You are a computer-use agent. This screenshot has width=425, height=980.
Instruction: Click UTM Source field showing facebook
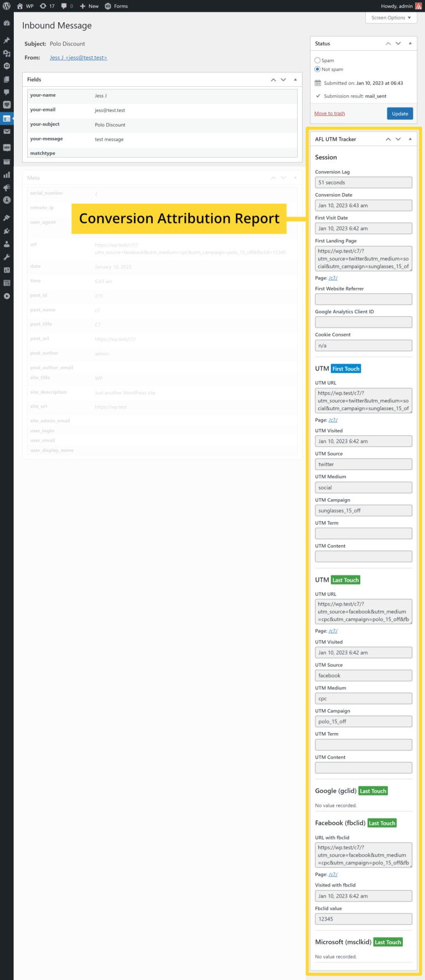tap(364, 676)
